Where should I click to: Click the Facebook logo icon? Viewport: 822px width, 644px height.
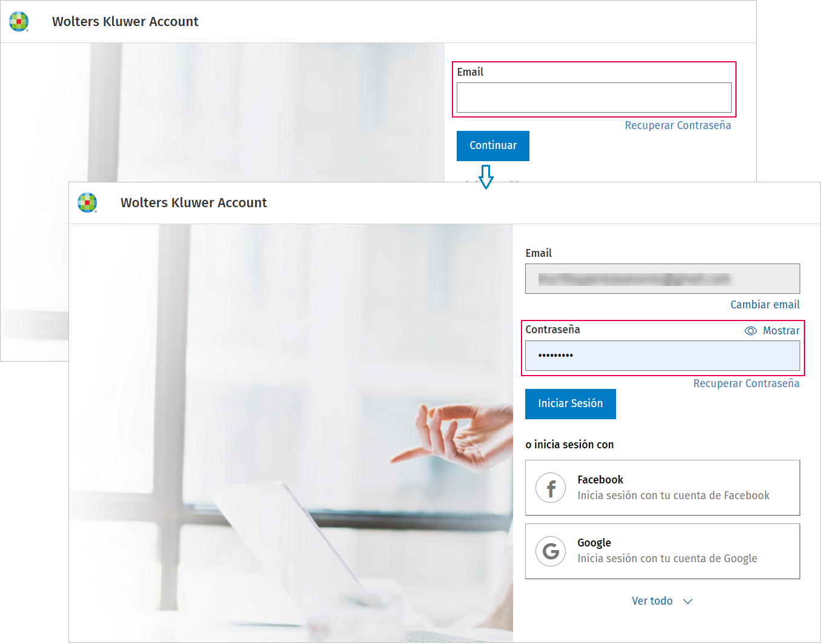(x=551, y=488)
